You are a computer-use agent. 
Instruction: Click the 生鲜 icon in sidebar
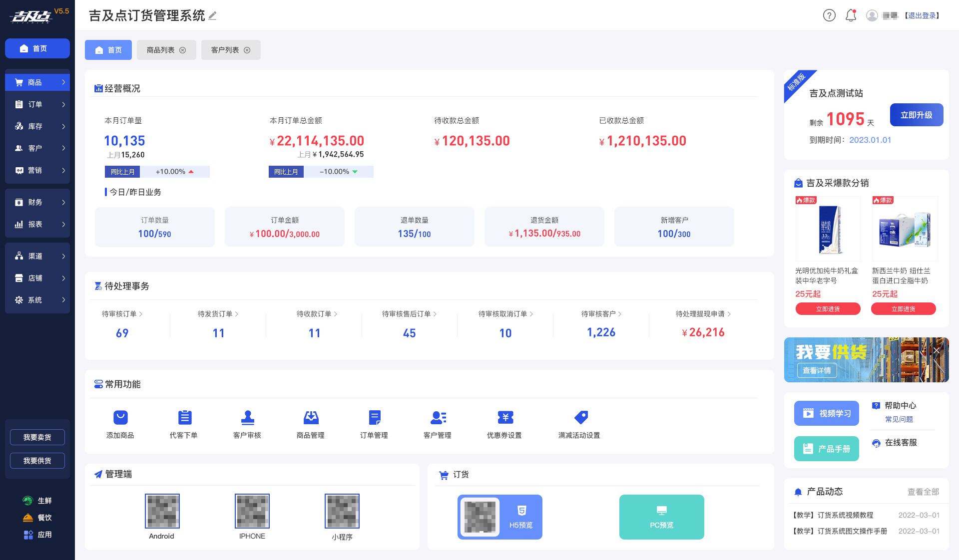click(28, 501)
